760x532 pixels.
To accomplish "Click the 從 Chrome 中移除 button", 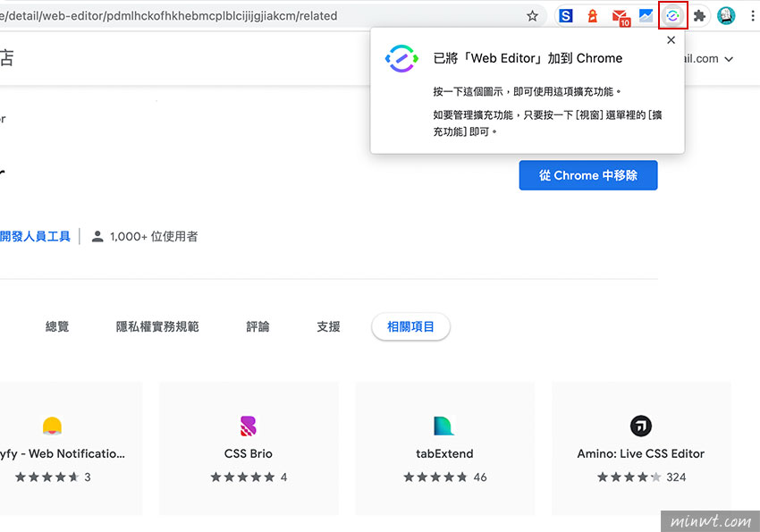I will click(x=588, y=175).
